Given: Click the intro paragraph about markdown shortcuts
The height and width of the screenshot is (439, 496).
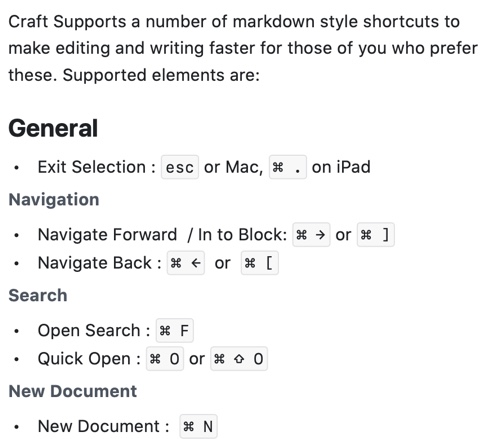Looking at the screenshot, I should (243, 48).
